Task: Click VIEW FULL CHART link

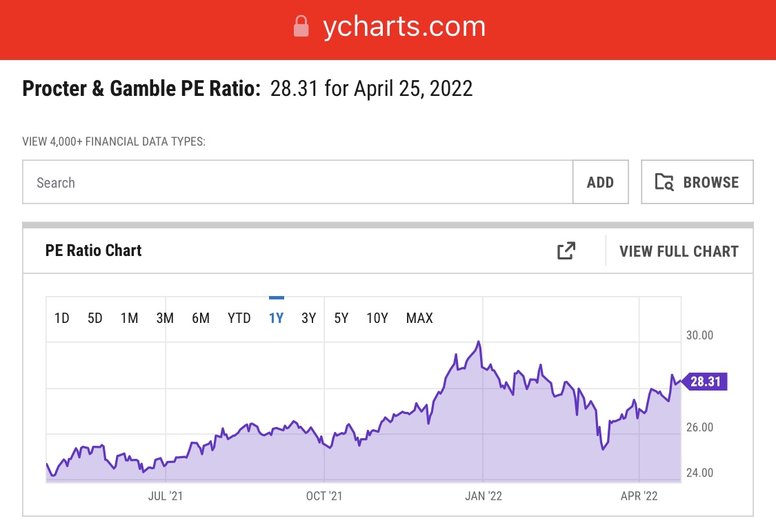Action: click(679, 251)
